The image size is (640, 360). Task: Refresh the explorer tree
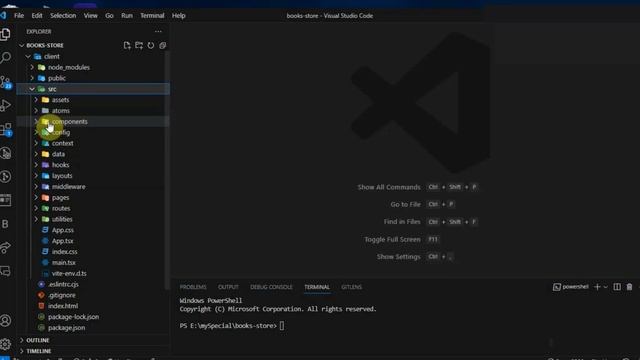pos(151,45)
